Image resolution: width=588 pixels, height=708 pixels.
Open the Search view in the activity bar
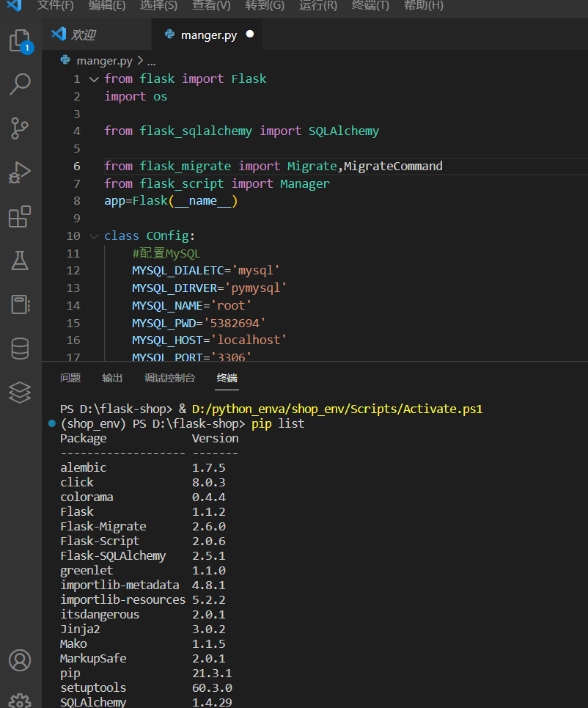20,84
